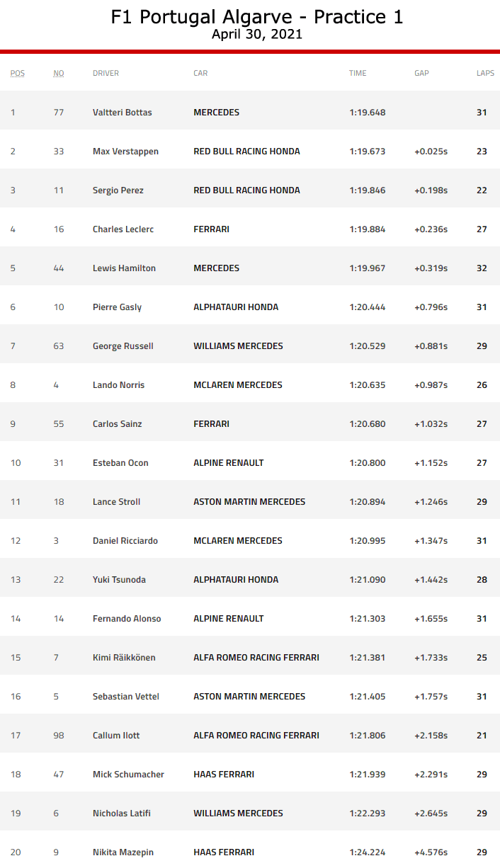
Task: Select the LAPS column header
Action: (x=485, y=73)
